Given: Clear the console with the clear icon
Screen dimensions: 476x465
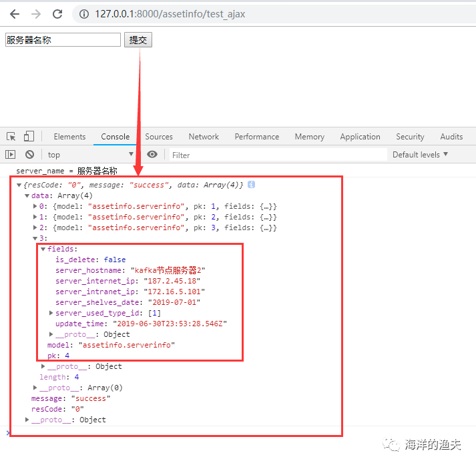Looking at the screenshot, I should (29, 155).
